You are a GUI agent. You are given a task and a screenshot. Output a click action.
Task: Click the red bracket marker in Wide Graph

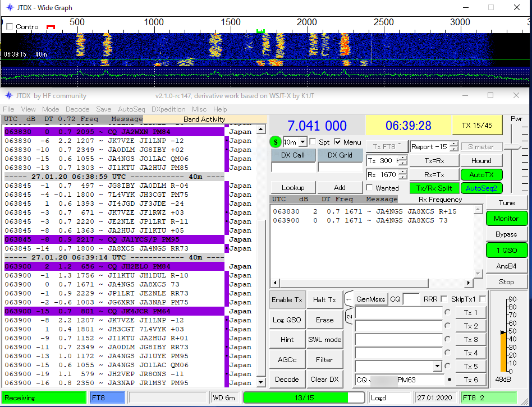[51, 26]
